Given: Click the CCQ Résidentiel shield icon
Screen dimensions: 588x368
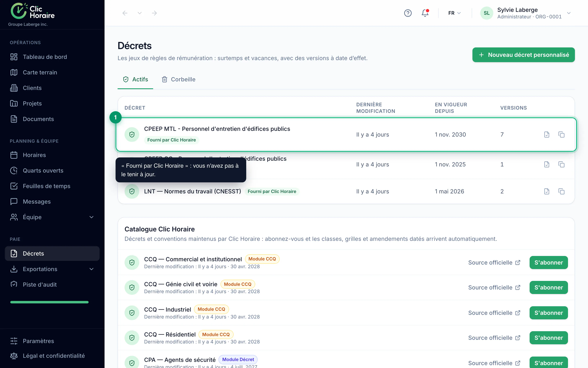Looking at the screenshot, I should 132,338.
